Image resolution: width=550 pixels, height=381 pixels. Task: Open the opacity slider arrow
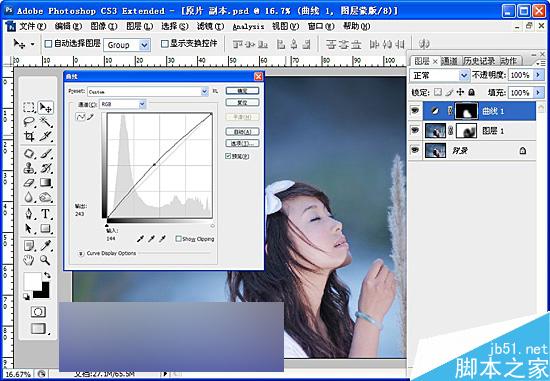[x=538, y=75]
